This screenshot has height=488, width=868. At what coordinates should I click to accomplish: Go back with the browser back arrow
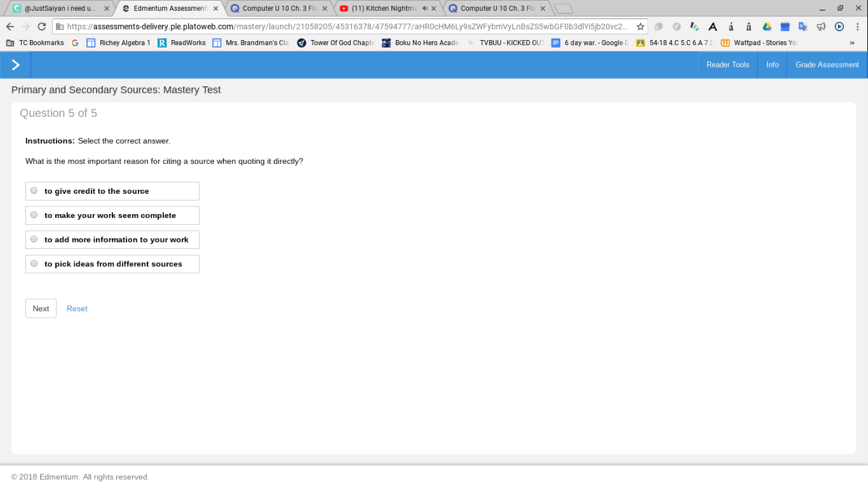[10, 27]
